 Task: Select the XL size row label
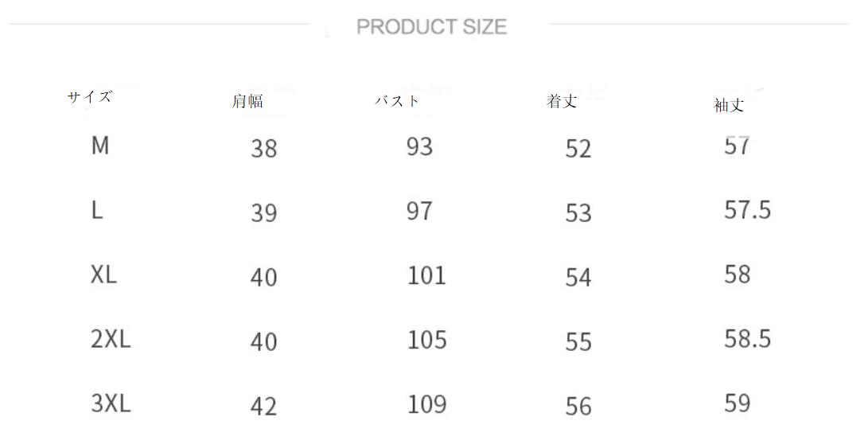[103, 275]
